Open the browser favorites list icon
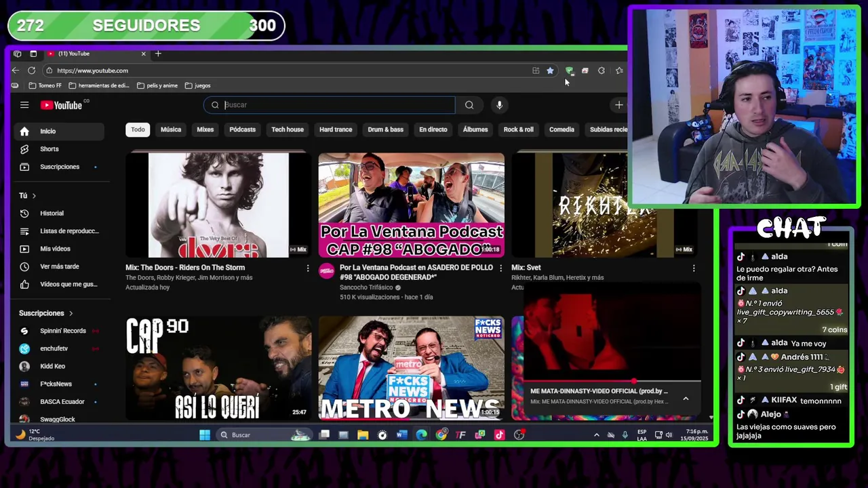868x488 pixels. (619, 70)
